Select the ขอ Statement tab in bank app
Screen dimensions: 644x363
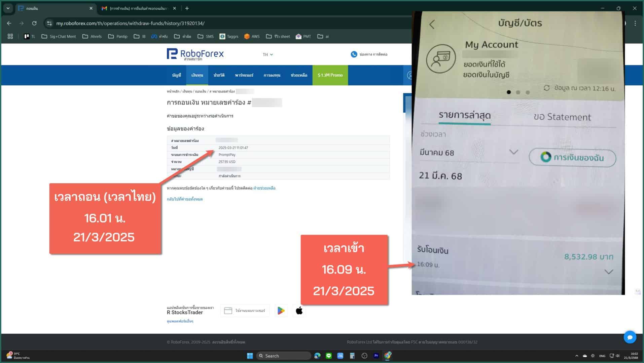[562, 117]
